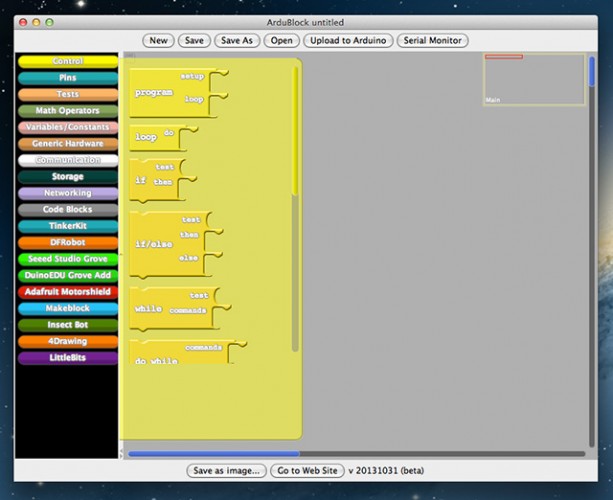Click the Main minimap thumbnail
The image size is (613, 500).
point(533,80)
